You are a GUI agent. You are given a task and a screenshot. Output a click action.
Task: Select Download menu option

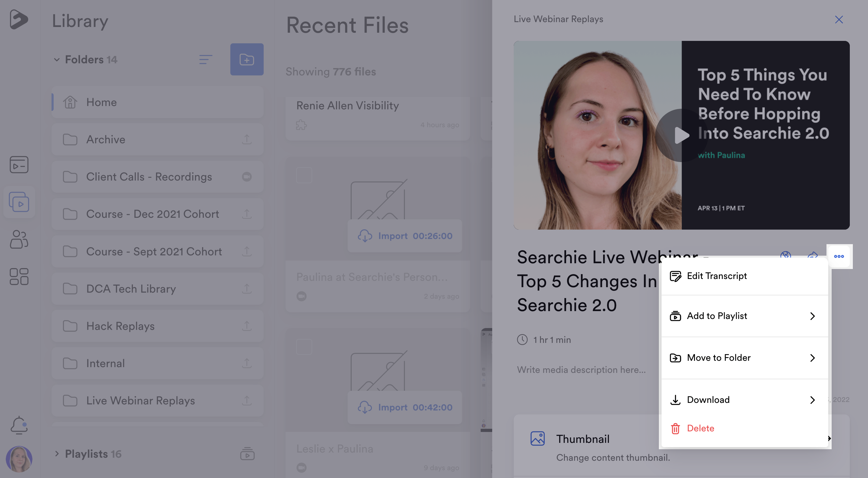[745, 400]
